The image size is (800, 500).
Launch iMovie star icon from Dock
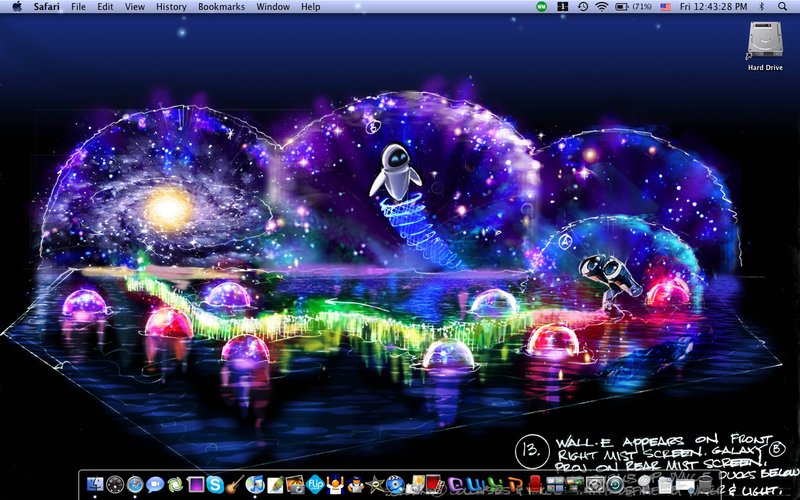pyautogui.click(x=374, y=484)
